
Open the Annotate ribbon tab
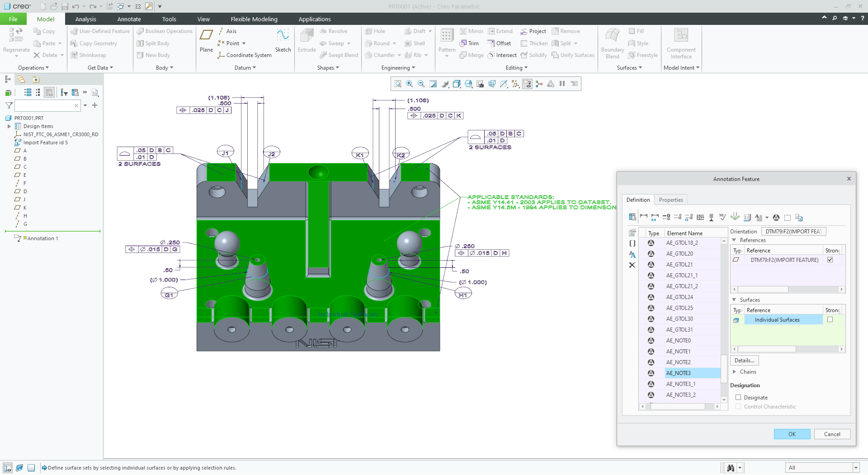[129, 19]
